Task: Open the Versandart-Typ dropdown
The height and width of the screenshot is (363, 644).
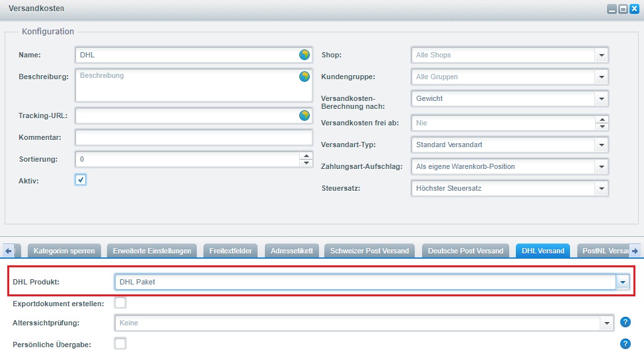Action: [601, 145]
